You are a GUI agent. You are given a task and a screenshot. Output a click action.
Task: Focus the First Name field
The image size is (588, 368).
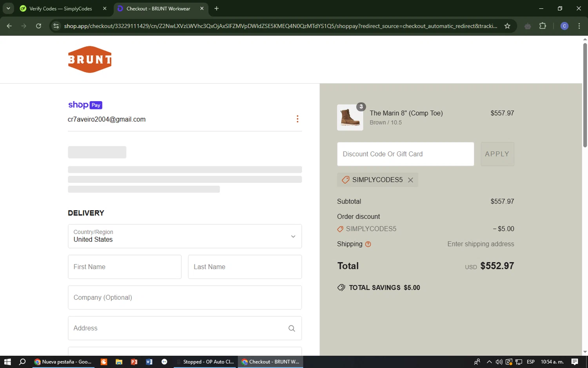click(125, 267)
